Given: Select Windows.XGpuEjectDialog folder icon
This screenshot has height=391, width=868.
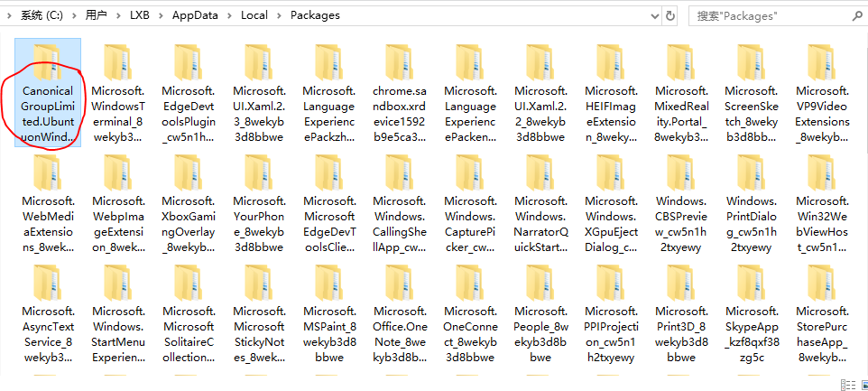Looking at the screenshot, I should [x=611, y=172].
